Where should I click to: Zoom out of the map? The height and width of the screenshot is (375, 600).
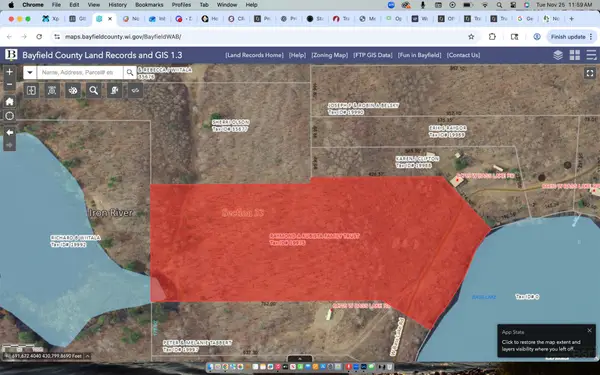10,85
